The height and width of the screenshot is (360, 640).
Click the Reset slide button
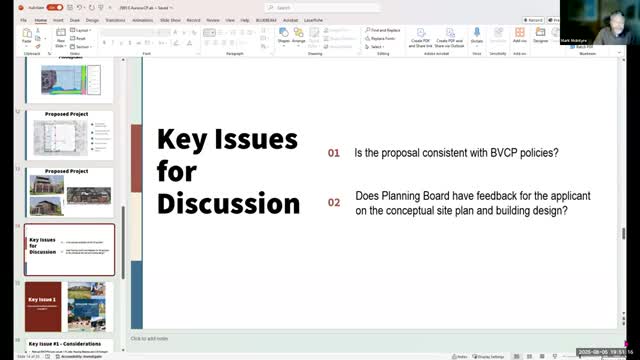point(78,38)
